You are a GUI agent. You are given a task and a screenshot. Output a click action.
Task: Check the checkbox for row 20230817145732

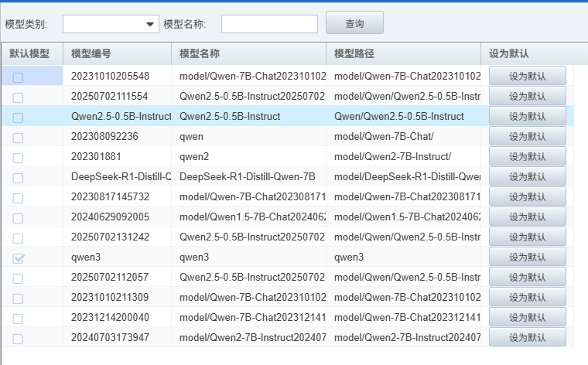tap(18, 198)
